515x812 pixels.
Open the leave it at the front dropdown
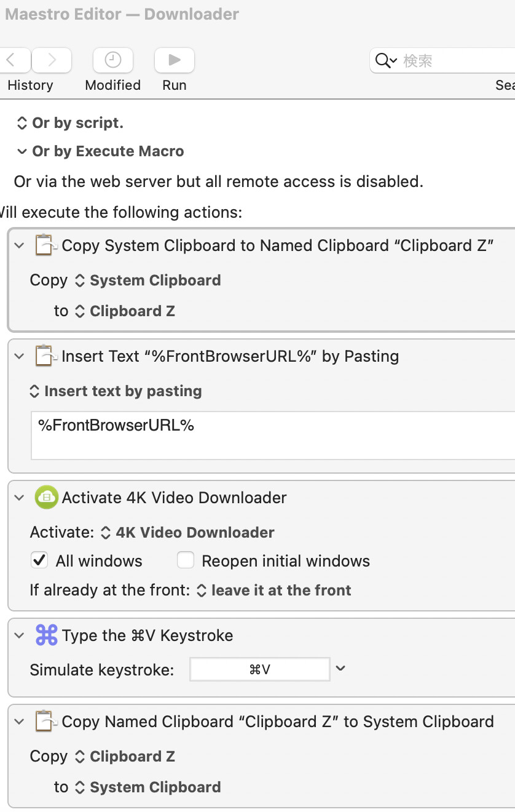[273, 591]
